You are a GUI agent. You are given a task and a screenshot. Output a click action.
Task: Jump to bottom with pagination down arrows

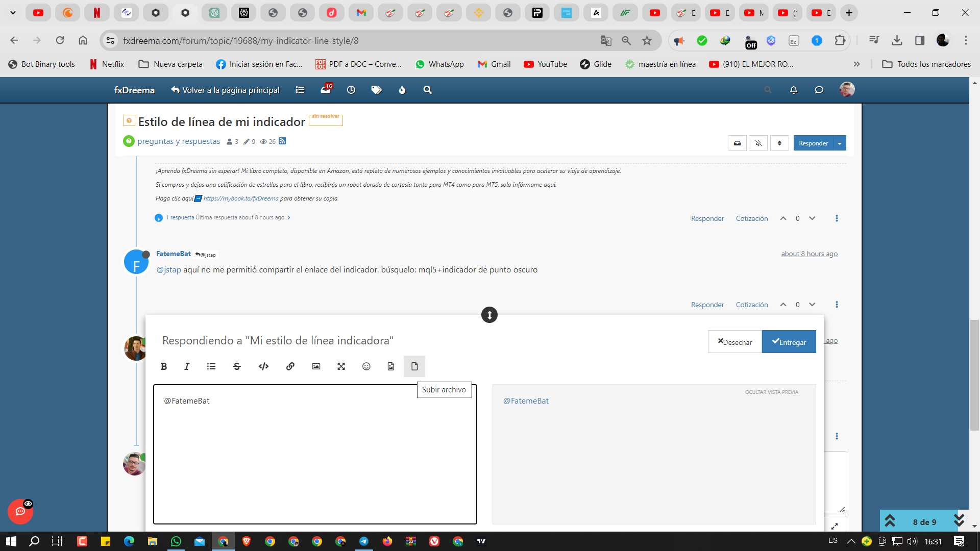click(x=959, y=521)
